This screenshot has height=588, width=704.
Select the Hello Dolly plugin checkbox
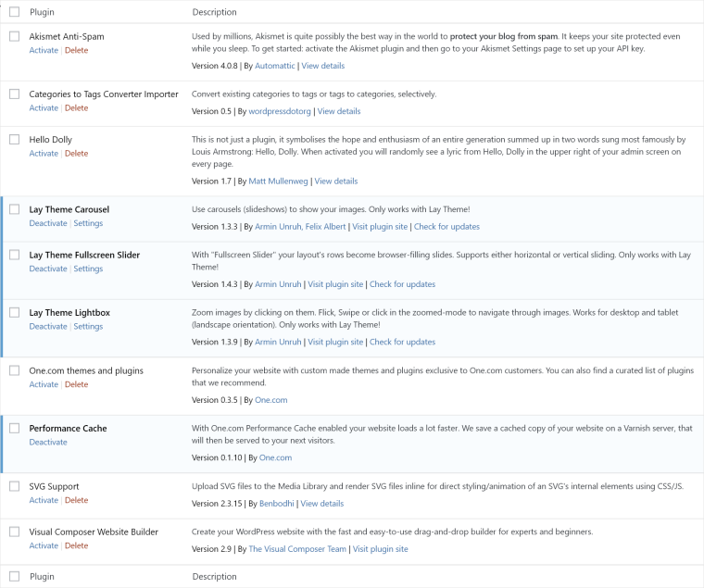coord(14,139)
